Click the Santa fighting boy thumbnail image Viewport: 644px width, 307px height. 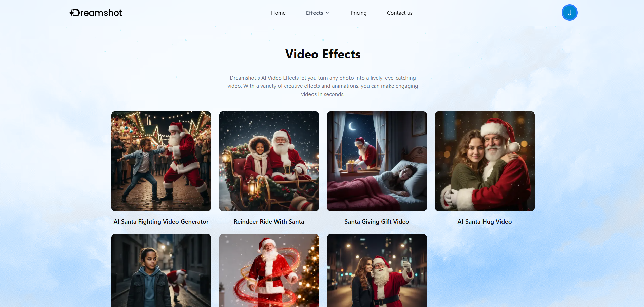click(x=161, y=161)
